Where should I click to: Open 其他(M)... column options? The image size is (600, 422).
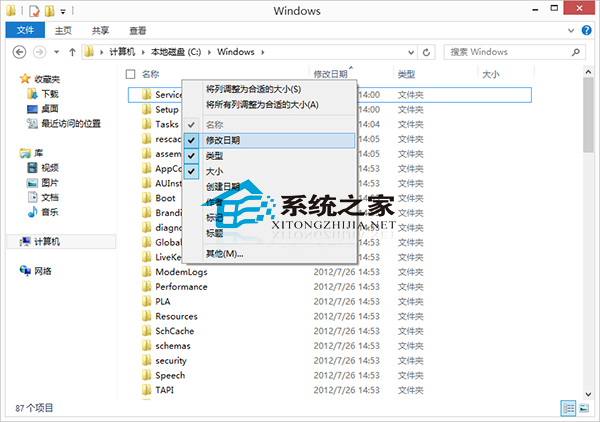(269, 254)
